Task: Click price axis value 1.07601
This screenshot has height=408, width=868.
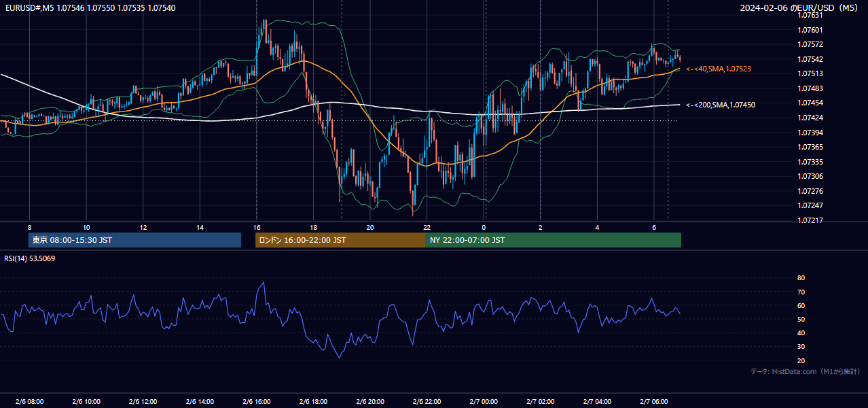Action: click(810, 30)
